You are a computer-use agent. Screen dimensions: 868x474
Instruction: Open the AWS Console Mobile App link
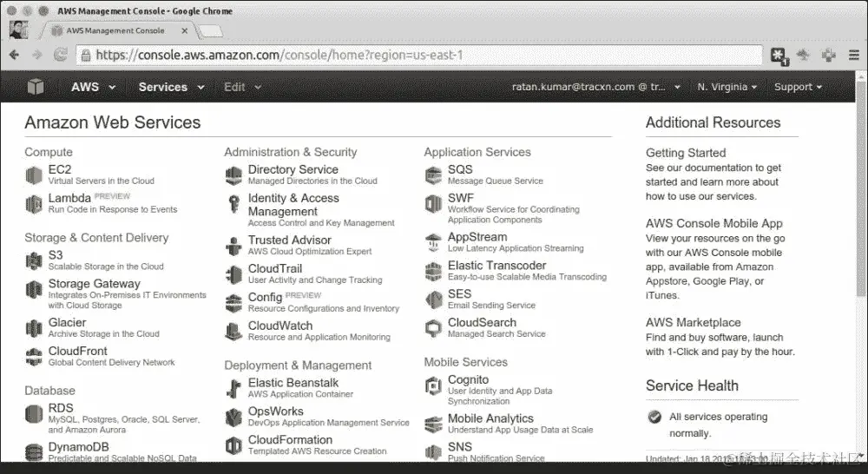tap(714, 224)
